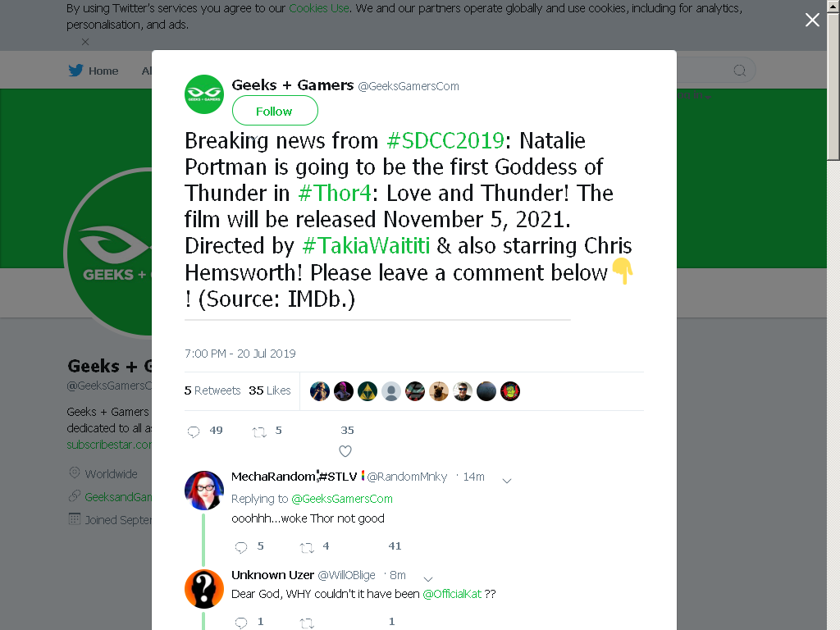View the 5 Retweets list

click(x=212, y=390)
